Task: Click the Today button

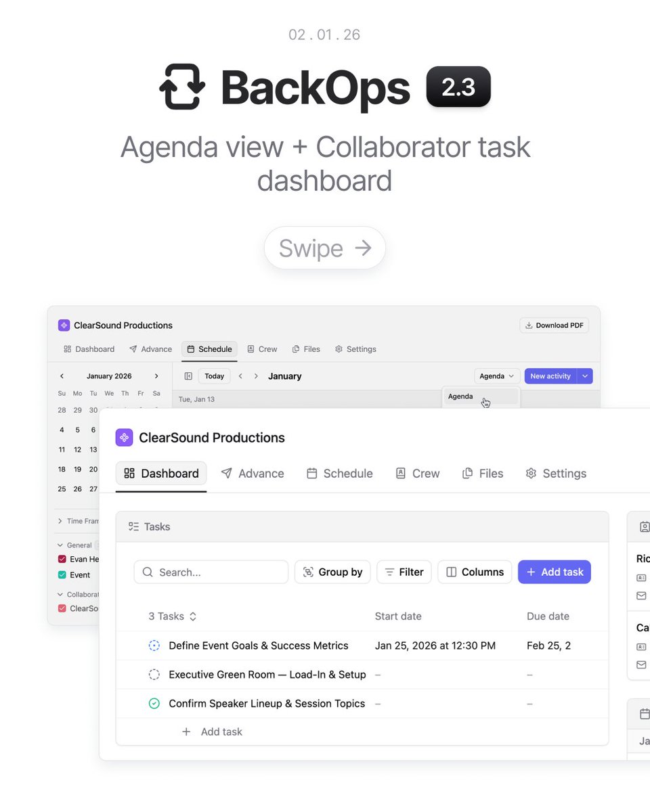Action: [x=214, y=376]
